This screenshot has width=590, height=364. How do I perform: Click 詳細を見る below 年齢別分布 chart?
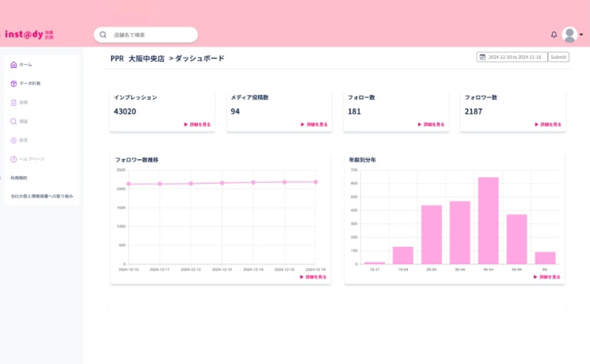[x=547, y=277]
